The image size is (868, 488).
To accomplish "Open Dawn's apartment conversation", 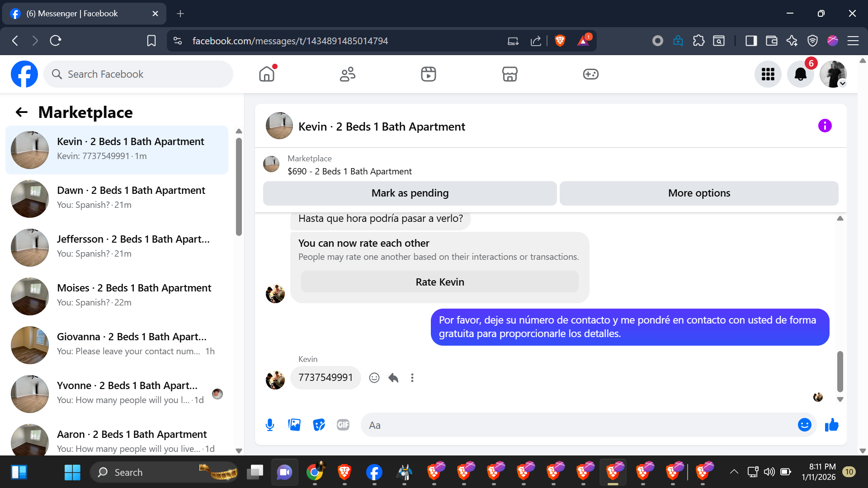I will (x=117, y=198).
